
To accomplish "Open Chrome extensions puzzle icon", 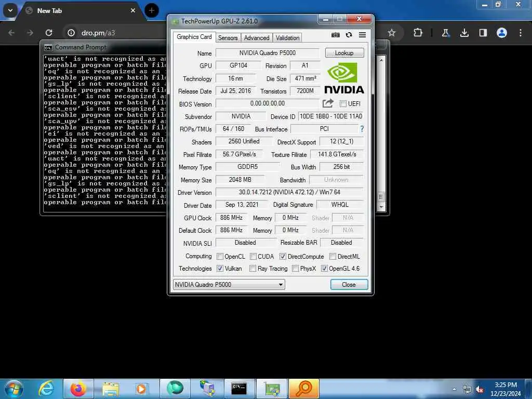I will pos(418,33).
